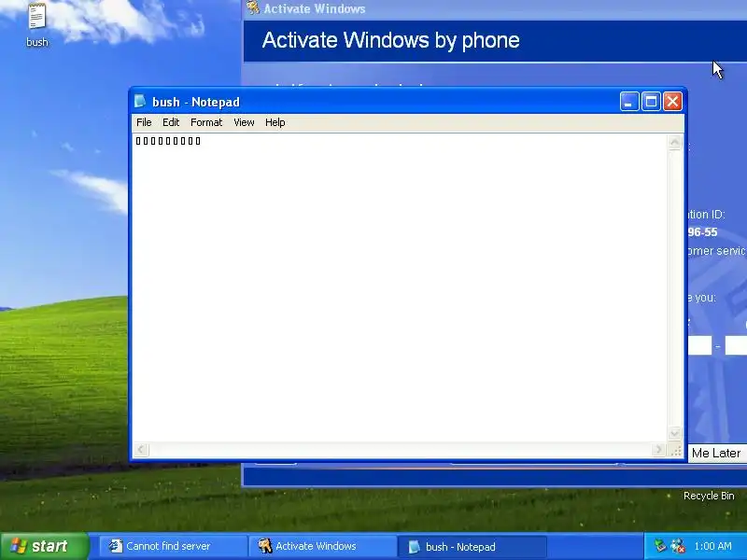Open the Format menu in Notepad
747x560 pixels.
(x=206, y=122)
